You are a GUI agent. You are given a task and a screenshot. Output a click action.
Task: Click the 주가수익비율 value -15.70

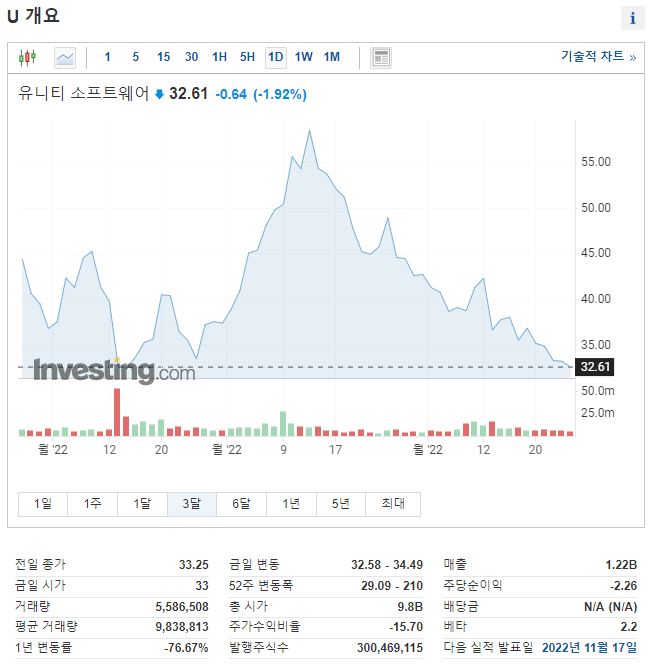tap(406, 627)
